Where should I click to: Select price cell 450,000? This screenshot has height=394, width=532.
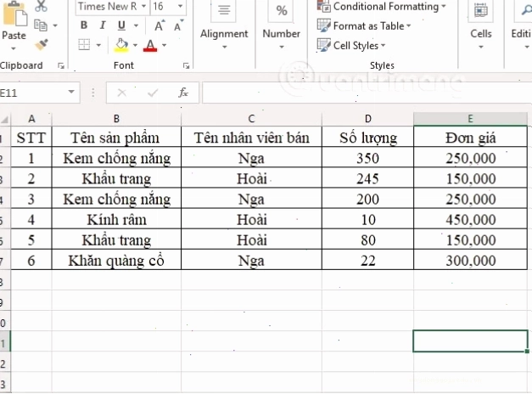pyautogui.click(x=470, y=219)
